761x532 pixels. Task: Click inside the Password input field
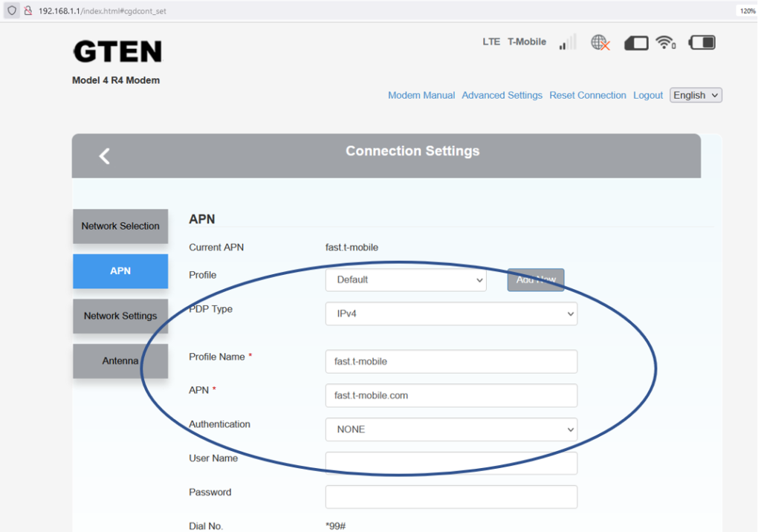point(451,496)
